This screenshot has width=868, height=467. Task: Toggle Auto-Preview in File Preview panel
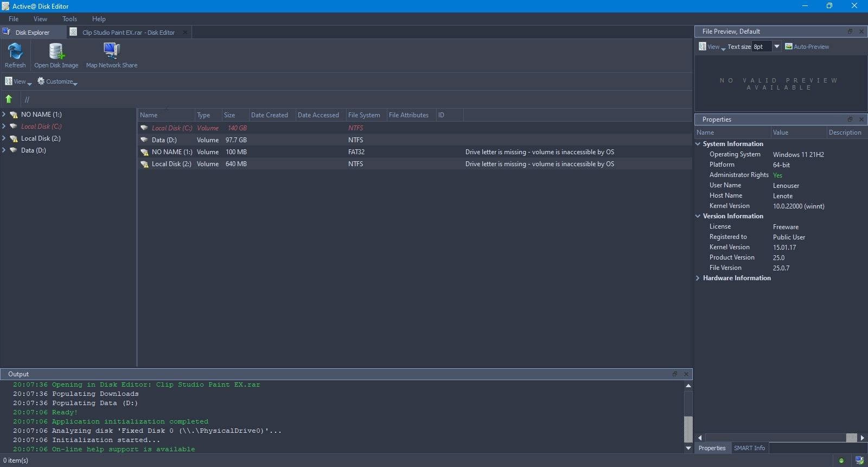tap(807, 47)
